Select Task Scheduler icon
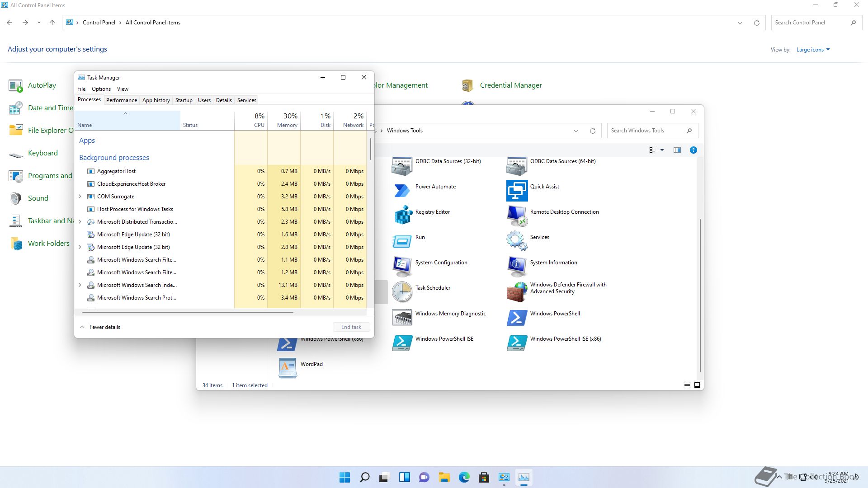 pyautogui.click(x=402, y=291)
